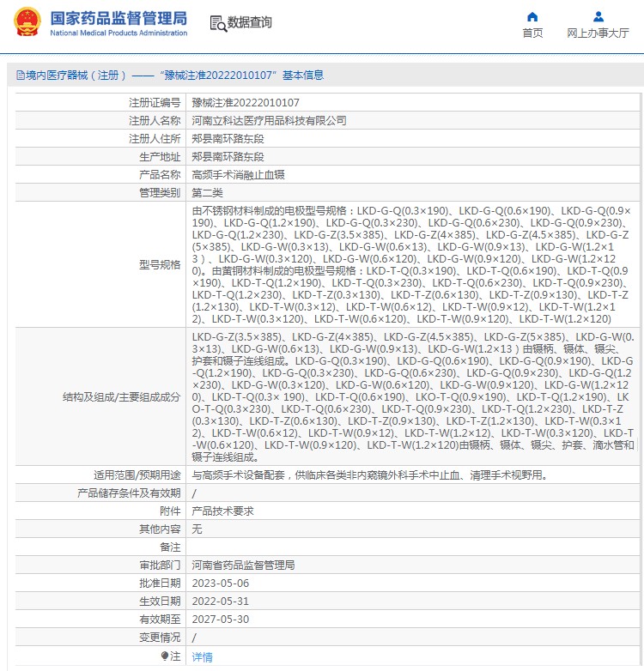This screenshot has height=671, width=644.
Task: Select the 注册人住所 label cell
Action: pyautogui.click(x=100, y=139)
